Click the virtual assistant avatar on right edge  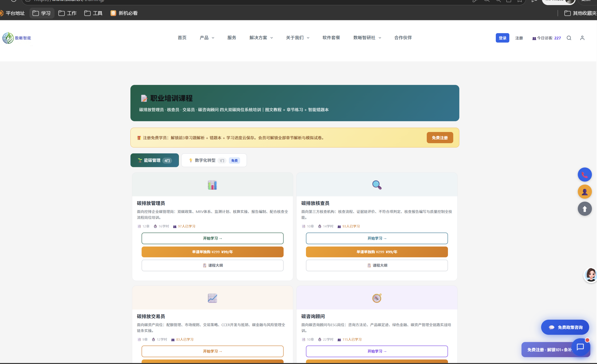pos(590,275)
